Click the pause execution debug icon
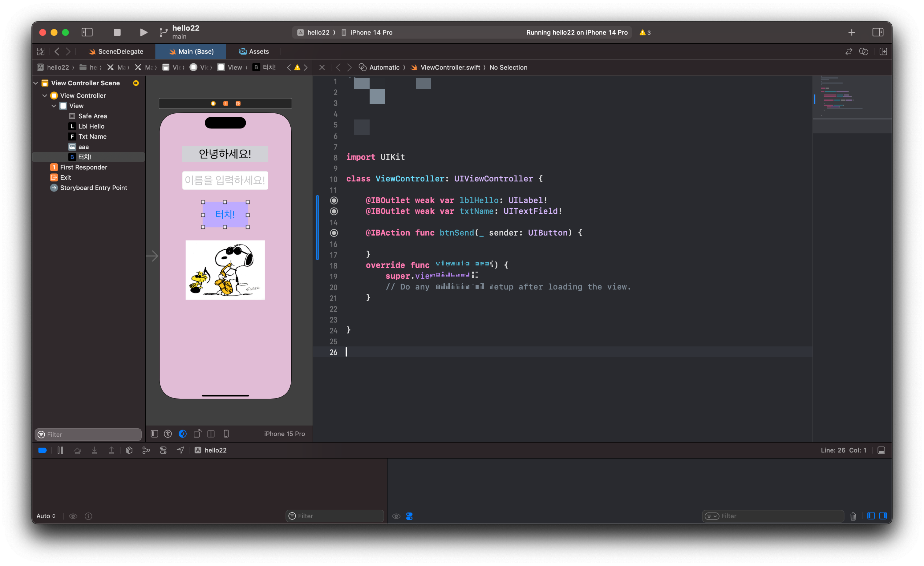 [x=60, y=450]
